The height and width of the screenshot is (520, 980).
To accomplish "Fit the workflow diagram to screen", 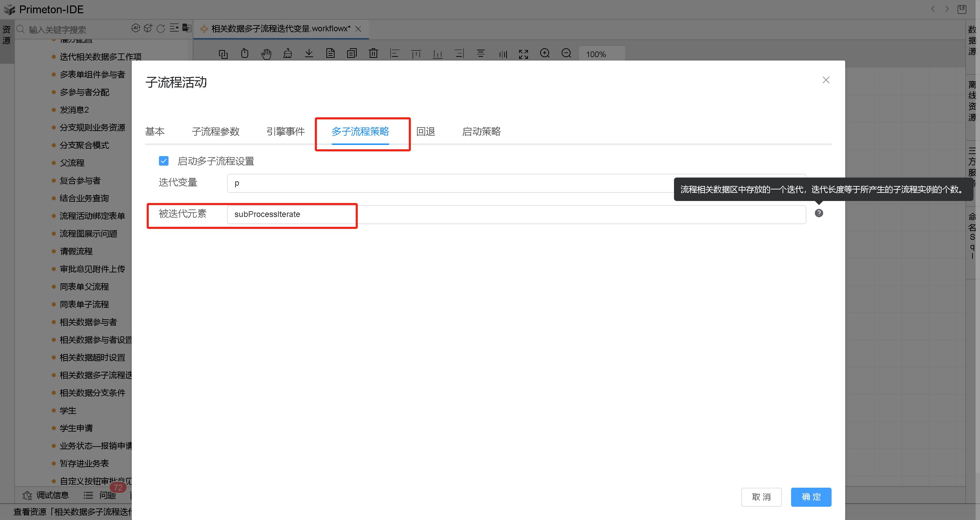I will coord(523,54).
